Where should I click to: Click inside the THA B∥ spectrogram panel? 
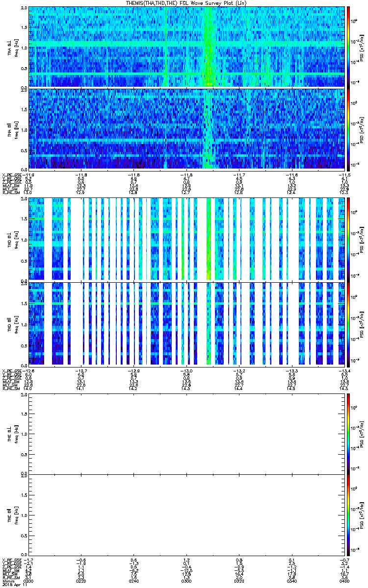click(187, 129)
